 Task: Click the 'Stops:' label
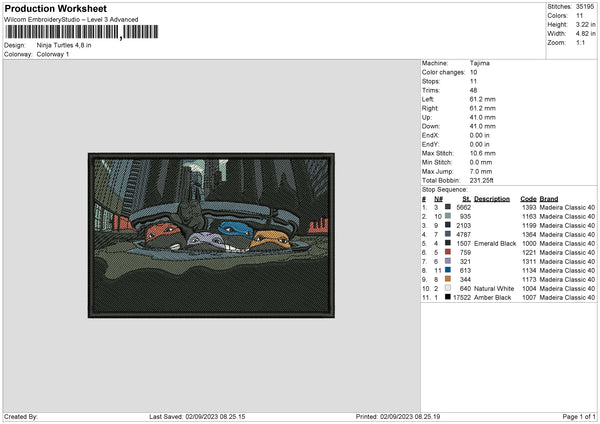point(431,81)
